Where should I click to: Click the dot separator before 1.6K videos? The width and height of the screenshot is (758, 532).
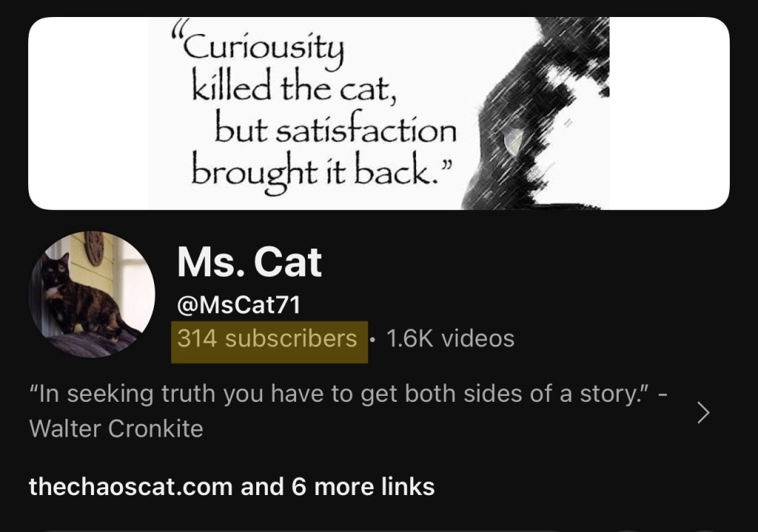pos(372,339)
